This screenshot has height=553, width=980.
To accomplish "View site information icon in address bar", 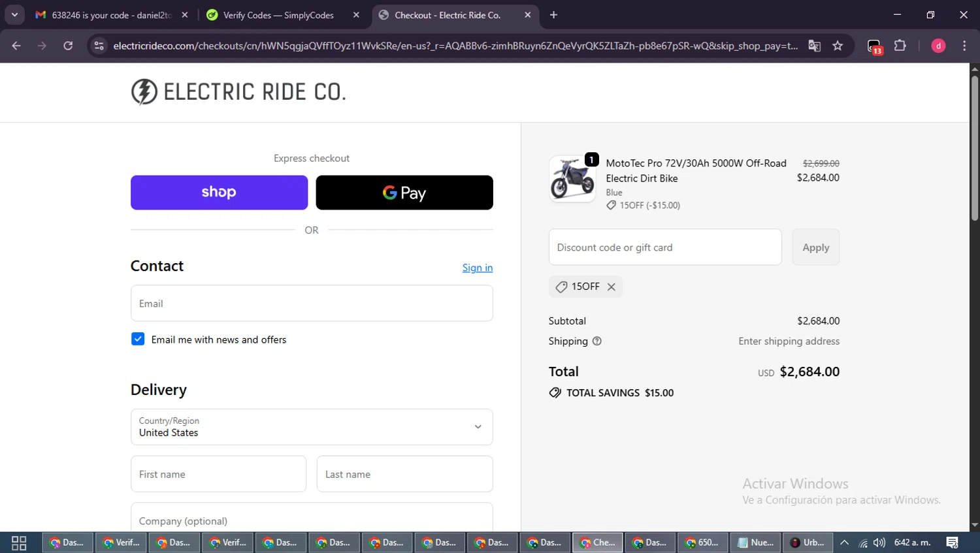I will (x=99, y=46).
